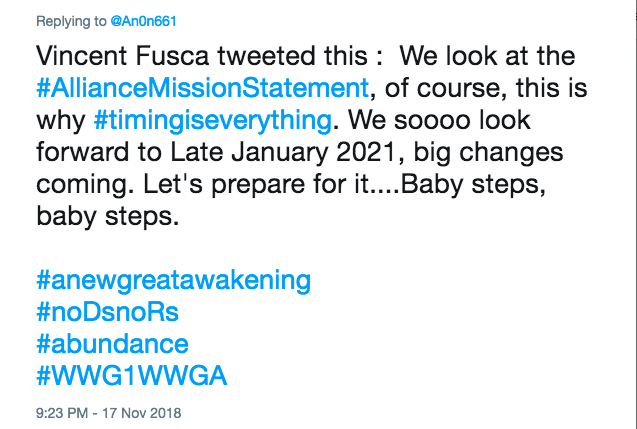Open the @An0n661 profile mention
This screenshot has height=429, width=637.
143,21
